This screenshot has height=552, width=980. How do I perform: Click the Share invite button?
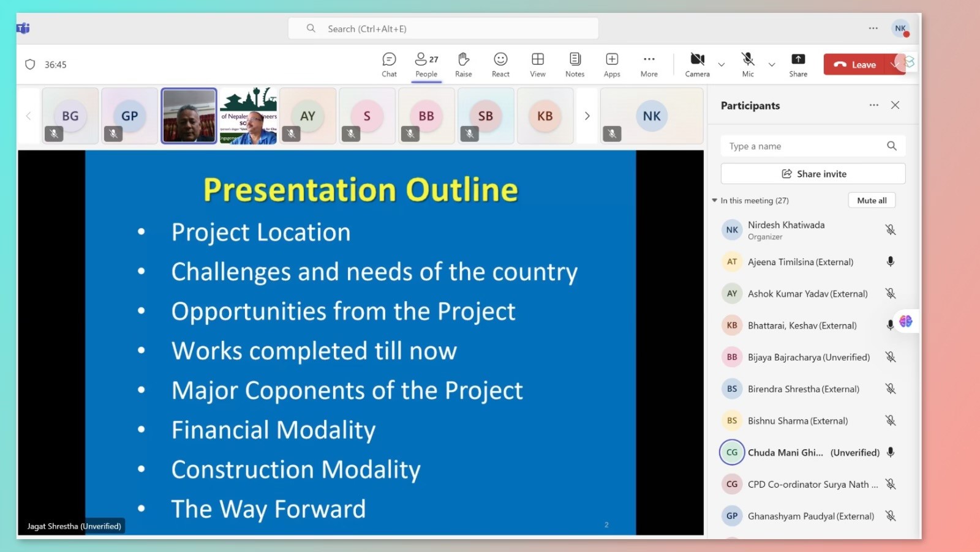coord(813,174)
